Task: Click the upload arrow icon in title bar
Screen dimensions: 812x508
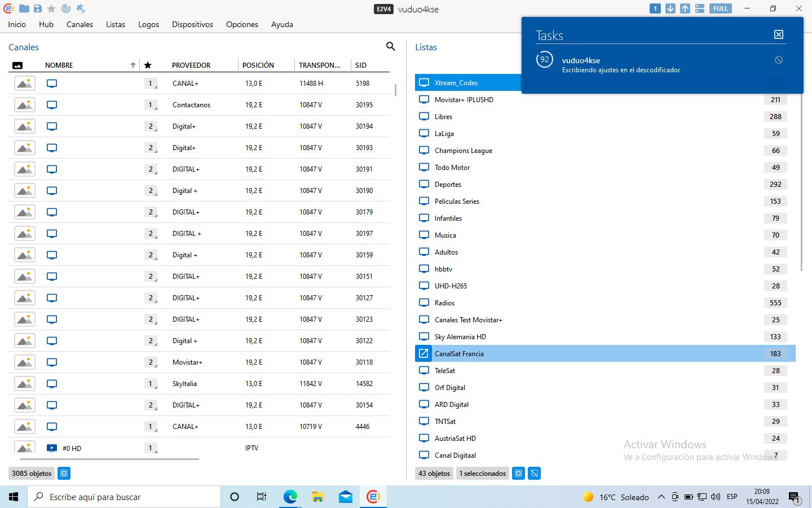Action: coord(685,8)
